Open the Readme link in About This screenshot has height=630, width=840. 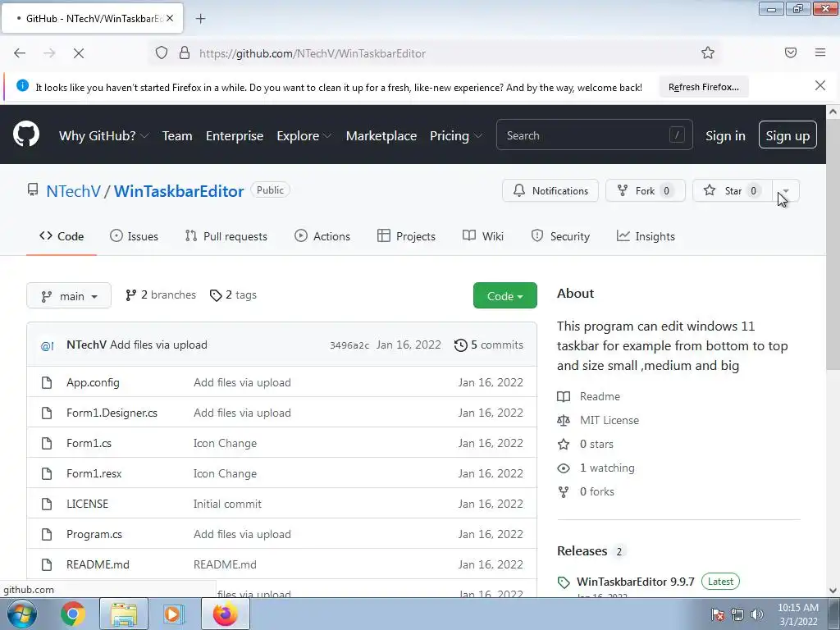pos(589,396)
